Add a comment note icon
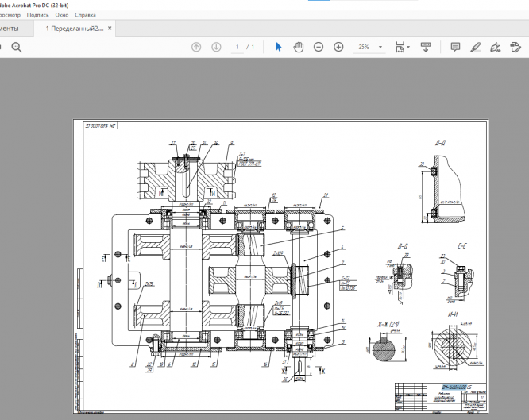This screenshot has width=529, height=420. click(455, 48)
